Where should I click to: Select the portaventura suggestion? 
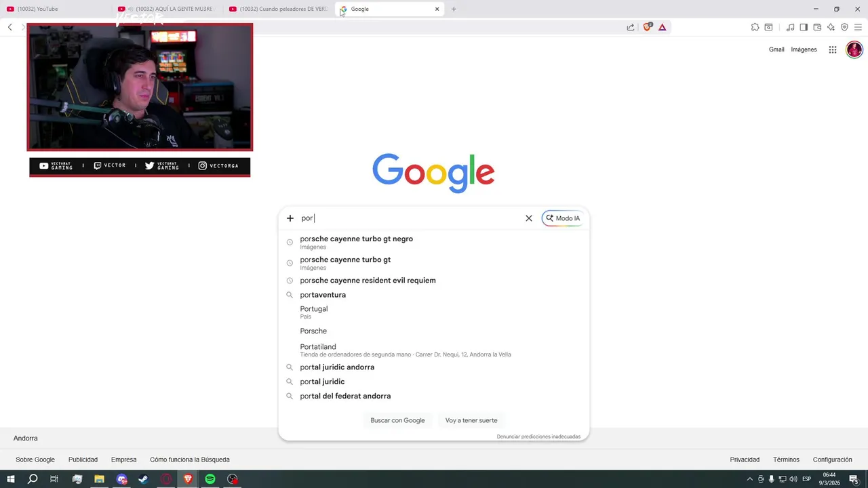point(433,295)
